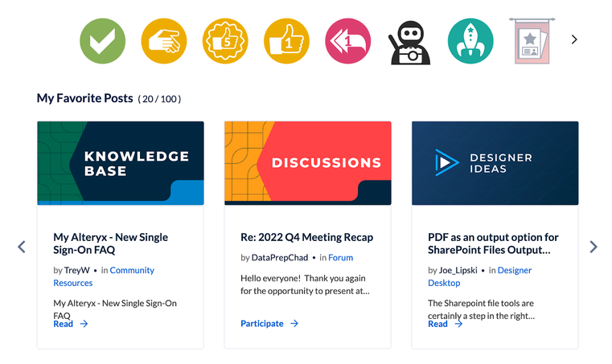This screenshot has width=612, height=364.
Task: Click the teal rocket badge
Action: point(470,41)
